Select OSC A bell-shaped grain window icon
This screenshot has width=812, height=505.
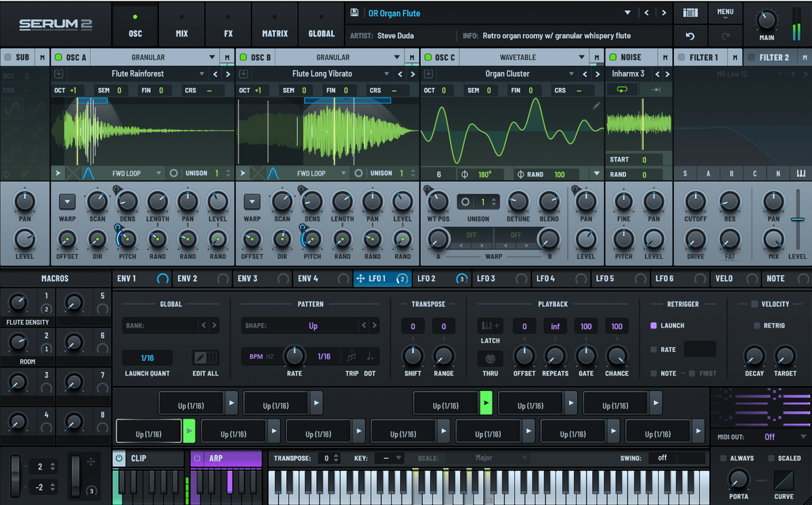[89, 174]
